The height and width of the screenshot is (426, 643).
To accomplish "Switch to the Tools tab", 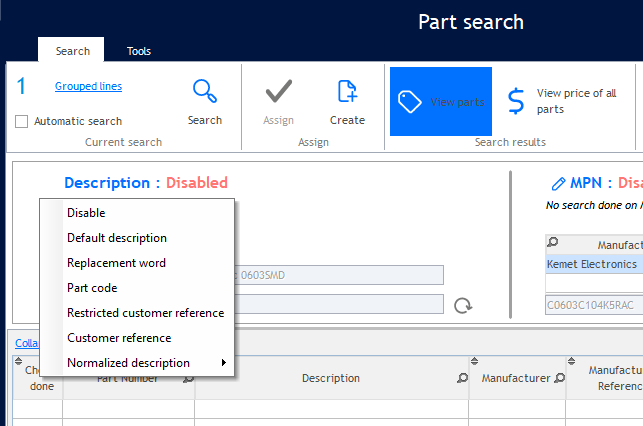I will pos(139,51).
